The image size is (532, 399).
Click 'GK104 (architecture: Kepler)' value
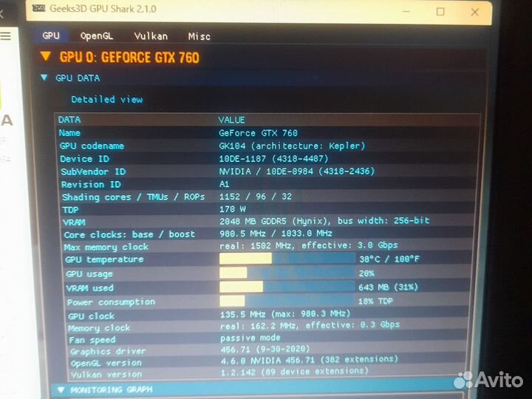(292, 146)
